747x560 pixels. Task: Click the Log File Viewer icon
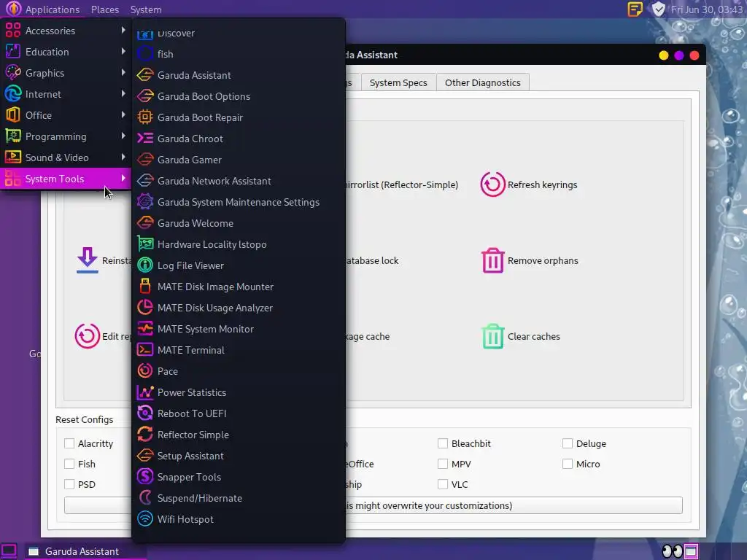coord(145,265)
